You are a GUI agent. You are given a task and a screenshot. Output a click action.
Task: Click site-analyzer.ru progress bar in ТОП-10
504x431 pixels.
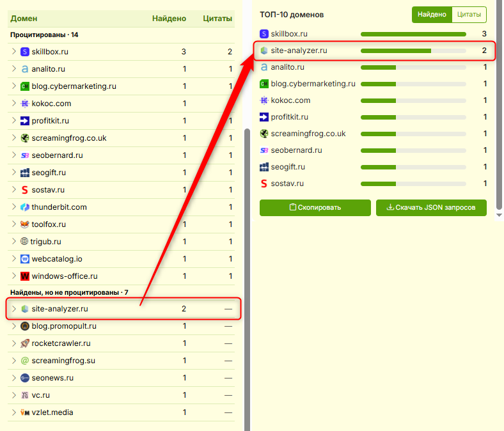point(413,51)
